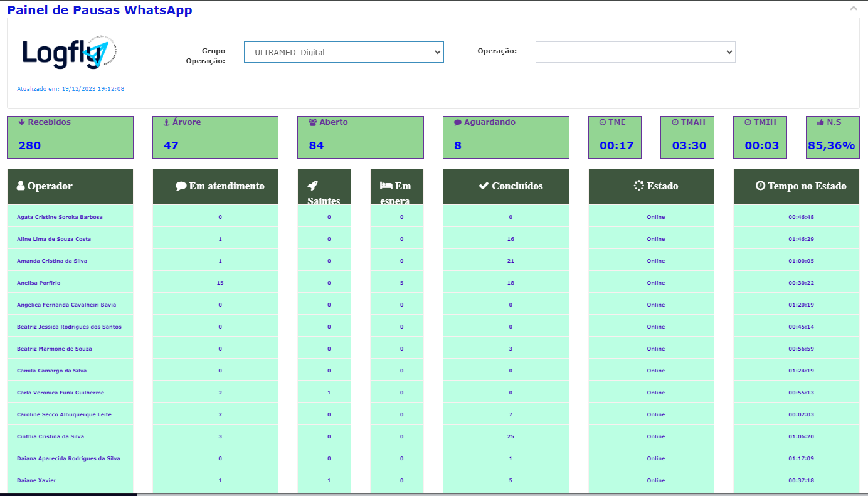
Task: Click the Em atendimento comment icon
Action: point(181,186)
